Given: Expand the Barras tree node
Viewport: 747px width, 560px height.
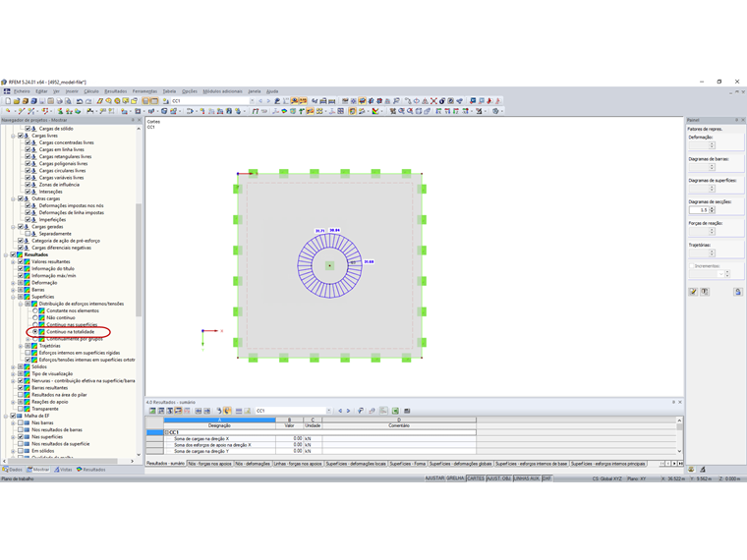Looking at the screenshot, I should click(x=14, y=290).
